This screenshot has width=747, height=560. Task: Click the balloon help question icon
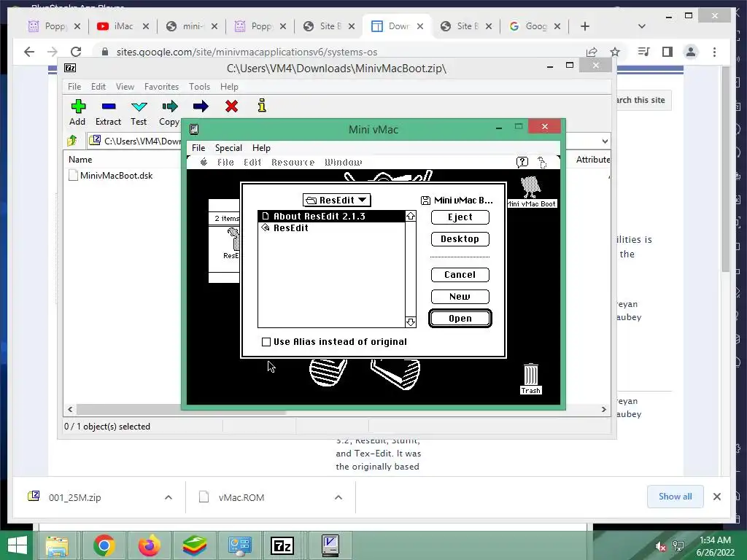click(522, 163)
